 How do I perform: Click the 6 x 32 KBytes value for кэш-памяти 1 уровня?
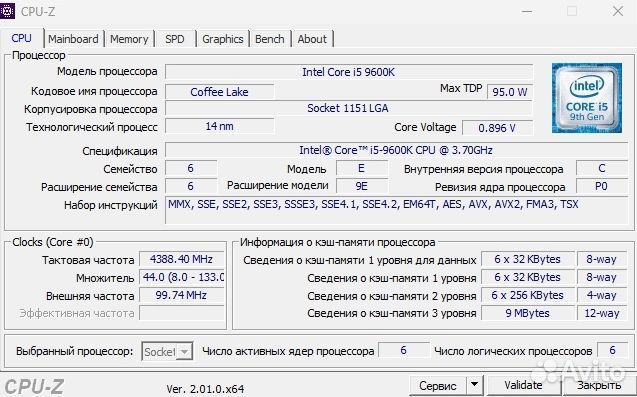528,277
